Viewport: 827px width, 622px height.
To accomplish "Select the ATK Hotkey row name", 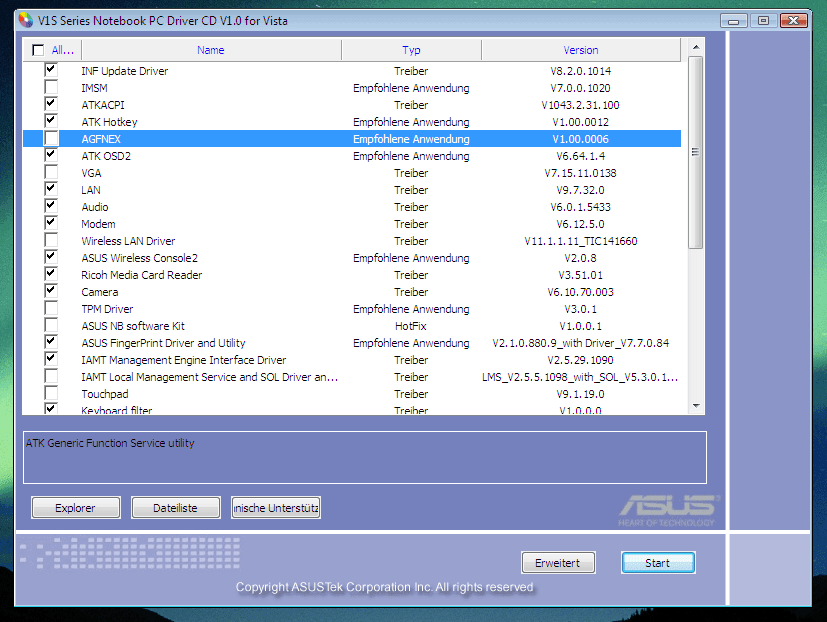I will (x=109, y=122).
